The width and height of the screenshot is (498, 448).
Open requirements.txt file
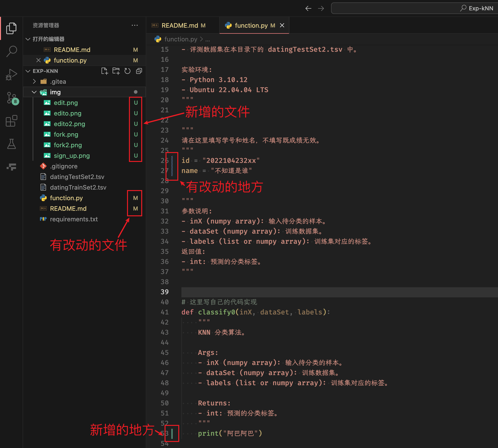84,219
